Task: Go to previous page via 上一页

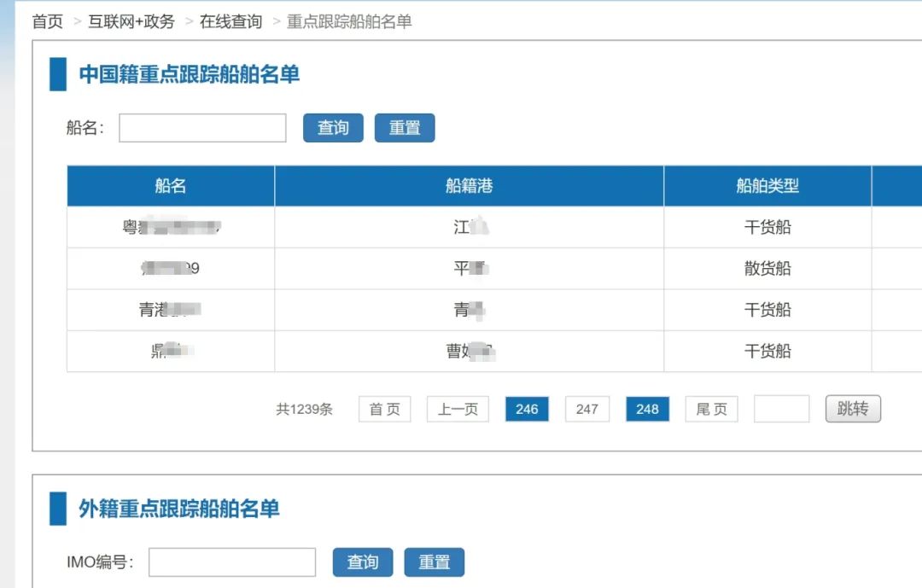Action: (x=458, y=410)
